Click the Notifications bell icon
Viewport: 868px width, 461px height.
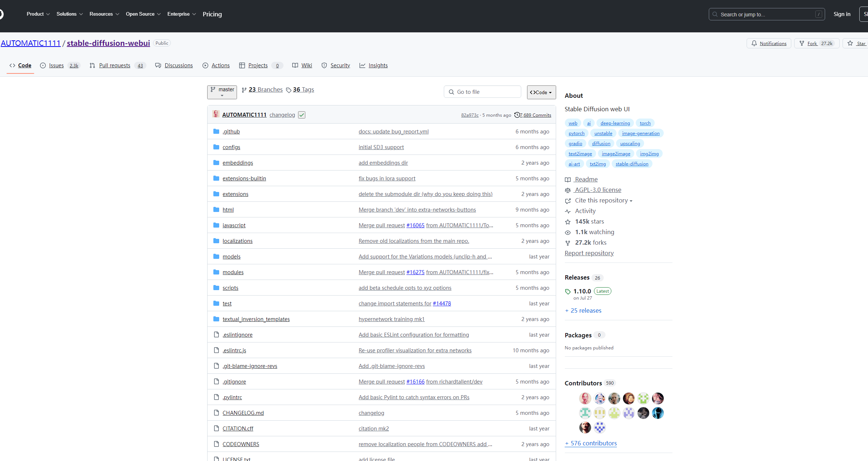tap(754, 43)
